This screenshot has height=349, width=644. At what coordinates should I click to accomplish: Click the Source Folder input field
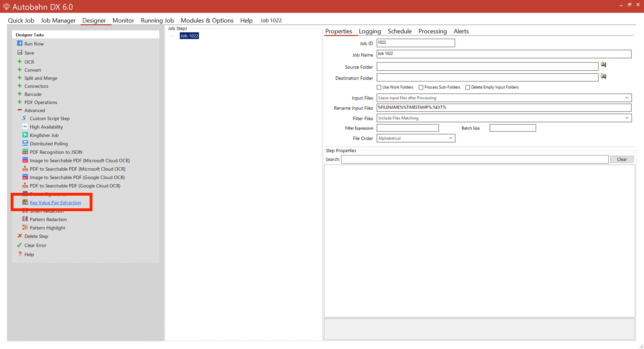click(x=487, y=67)
